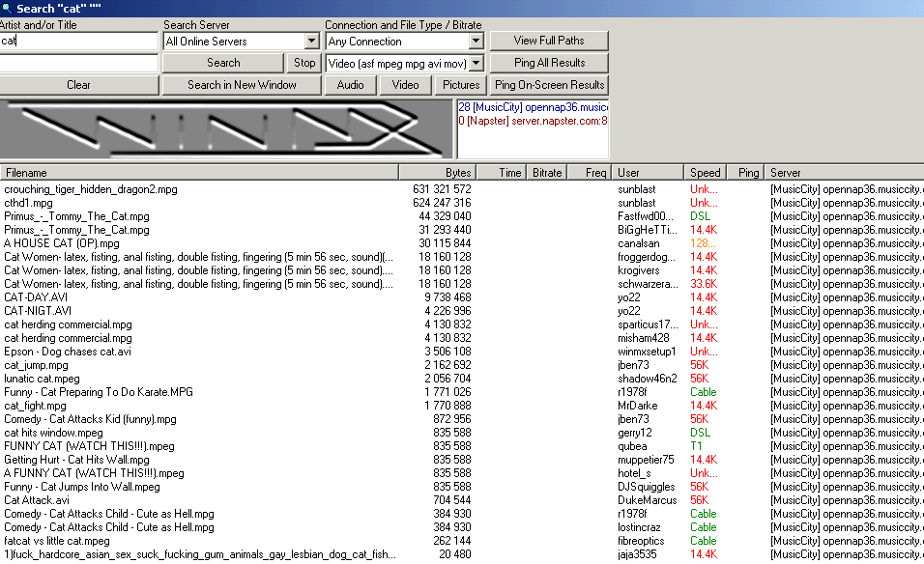Select "Epson - Dog chases cat.avi"
The height and width of the screenshot is (564, 924).
click(68, 352)
